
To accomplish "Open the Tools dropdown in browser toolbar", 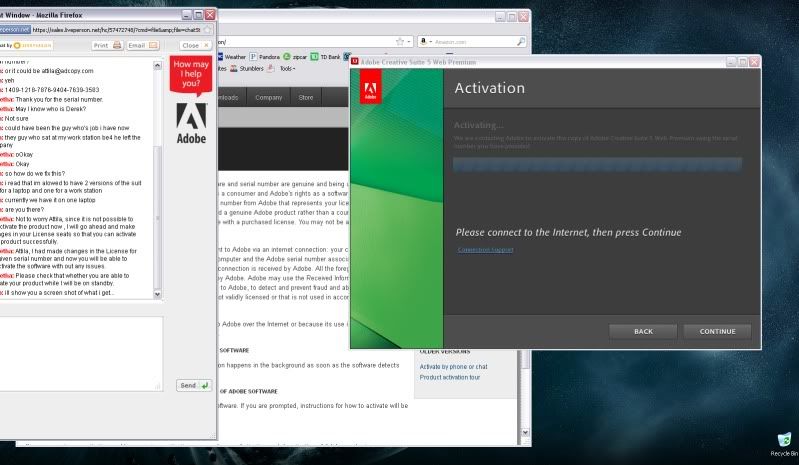I will click(287, 68).
